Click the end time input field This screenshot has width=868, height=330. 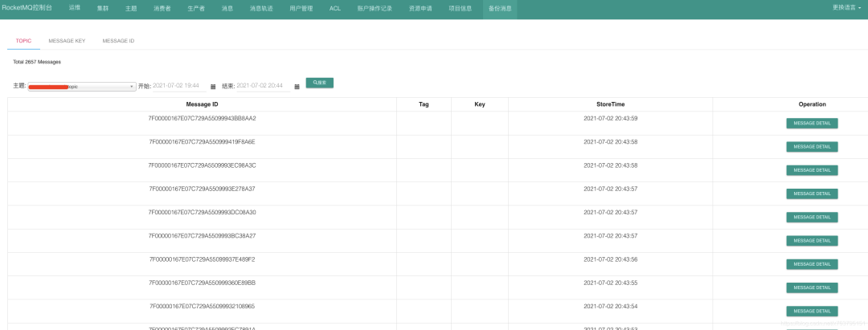point(263,85)
